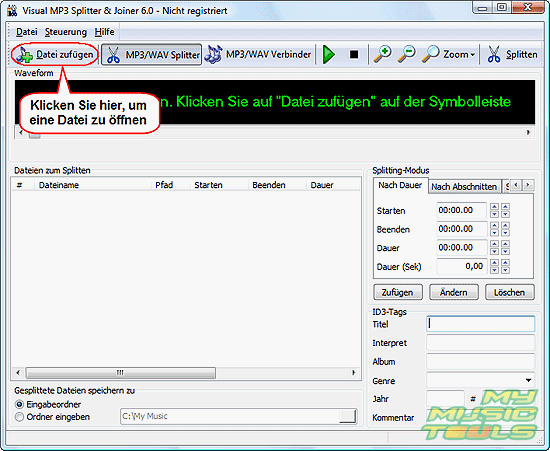Select the Ordner eingeben radio button
Viewport: 550px width, 451px height.
click(20, 417)
